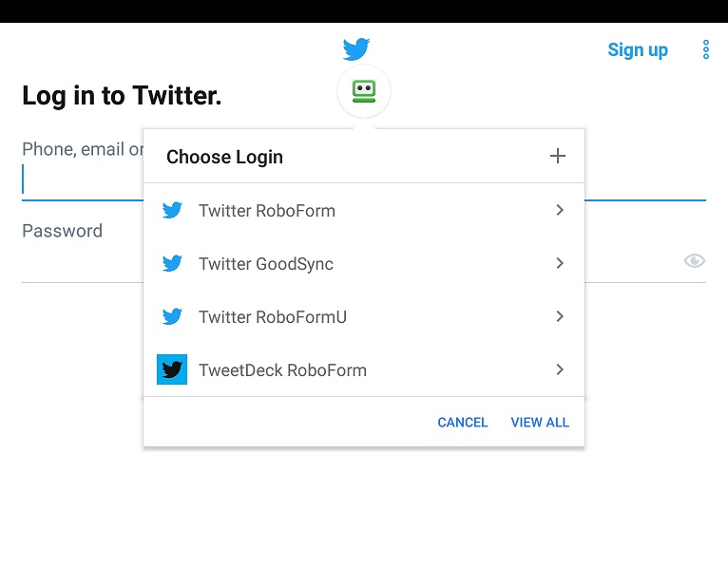Expand Twitter GoodSync chevron arrow
The height and width of the screenshot is (567, 728).
[560, 263]
